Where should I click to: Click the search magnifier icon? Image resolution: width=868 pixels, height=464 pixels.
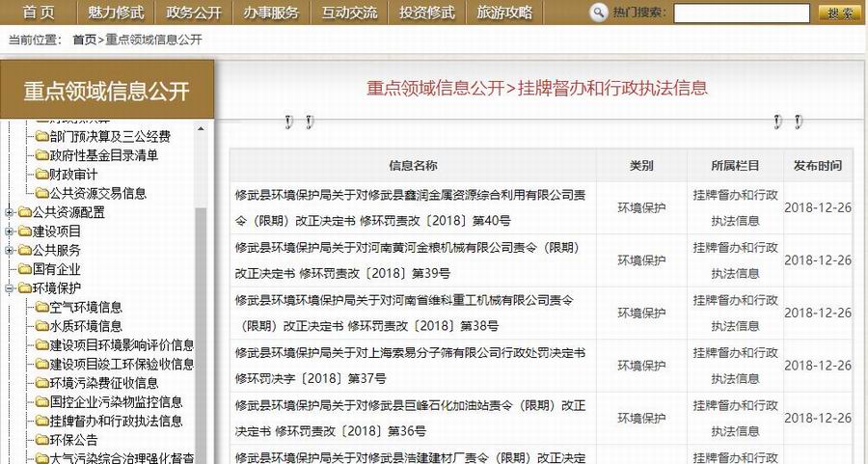coord(598,13)
